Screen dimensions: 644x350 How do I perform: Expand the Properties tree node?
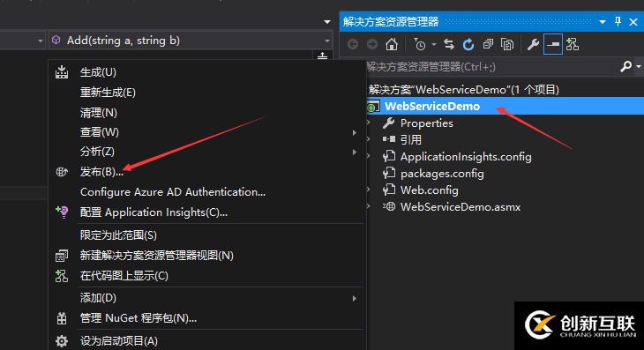369,123
